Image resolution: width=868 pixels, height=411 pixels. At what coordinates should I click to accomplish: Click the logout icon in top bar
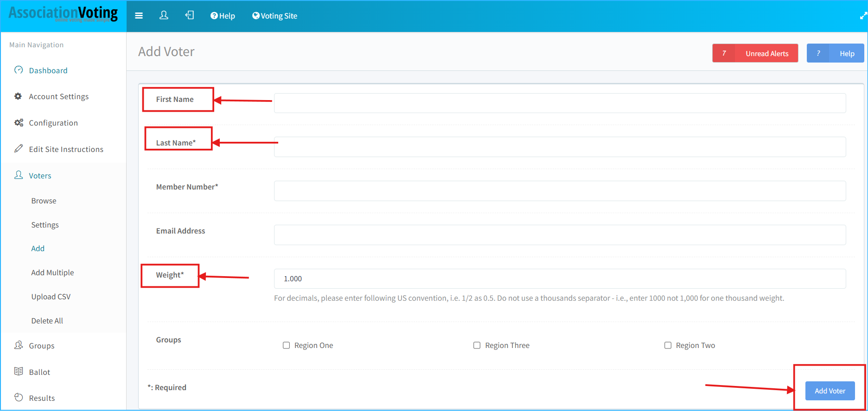(x=190, y=16)
